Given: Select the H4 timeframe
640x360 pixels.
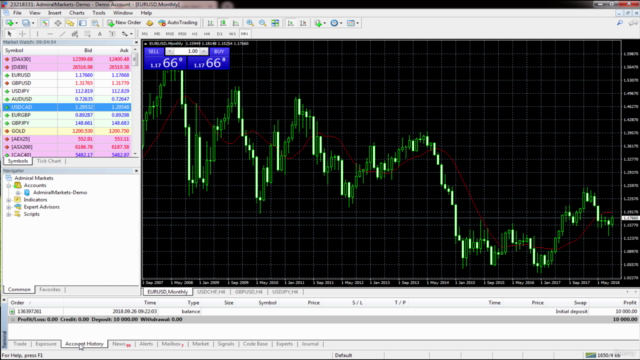Looking at the screenshot, I should click(207, 34).
